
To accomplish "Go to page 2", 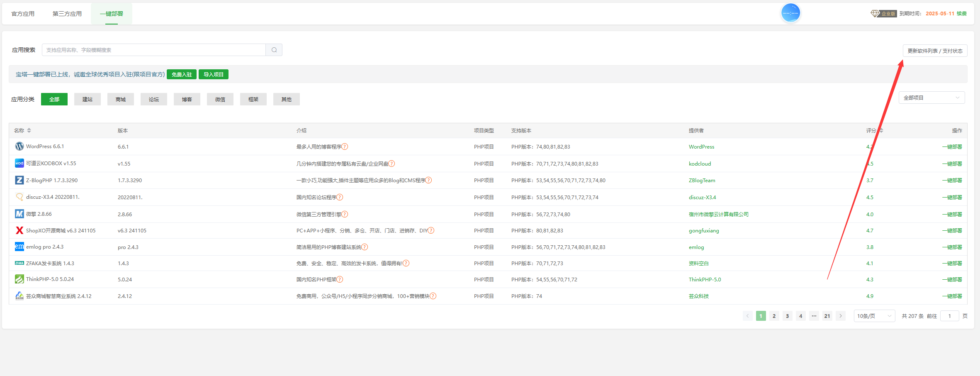I will [x=774, y=316].
